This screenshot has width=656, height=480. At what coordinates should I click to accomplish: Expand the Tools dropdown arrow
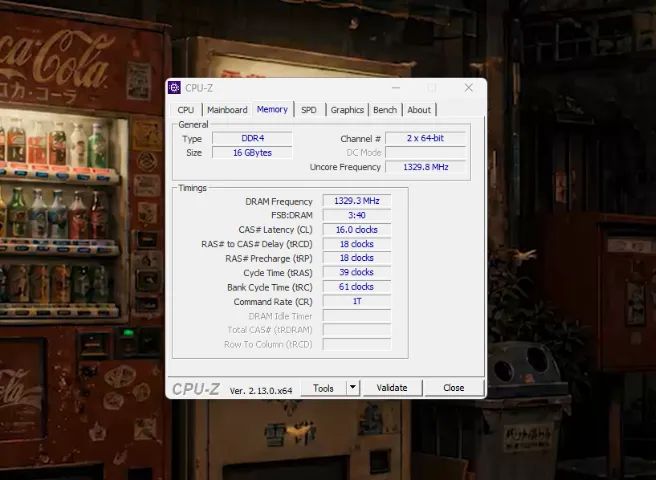(353, 388)
